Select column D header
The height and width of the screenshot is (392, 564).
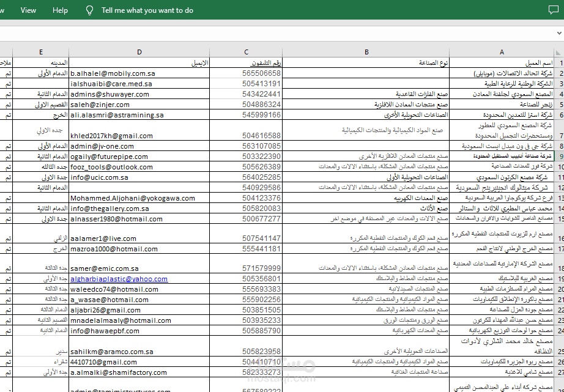pyautogui.click(x=139, y=53)
